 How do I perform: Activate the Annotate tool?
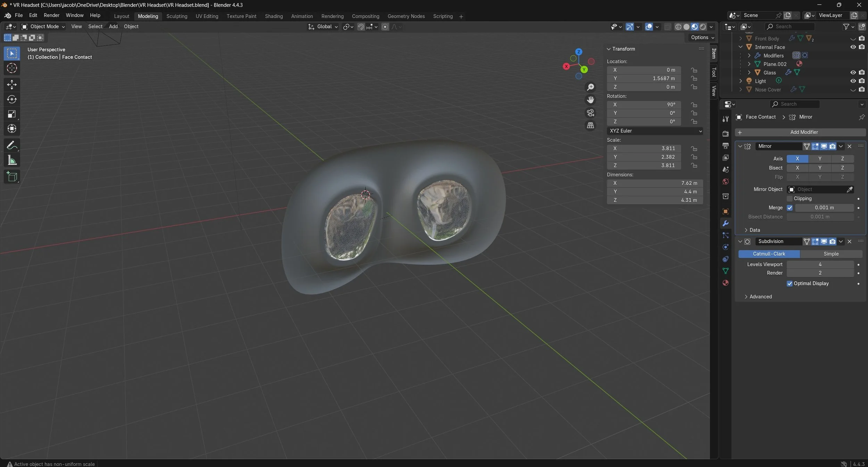(12, 145)
